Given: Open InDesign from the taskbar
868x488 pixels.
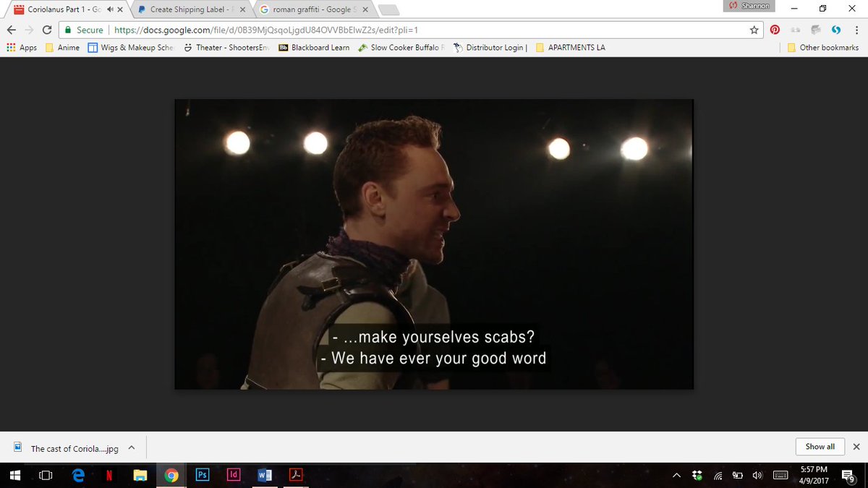Looking at the screenshot, I should [234, 475].
